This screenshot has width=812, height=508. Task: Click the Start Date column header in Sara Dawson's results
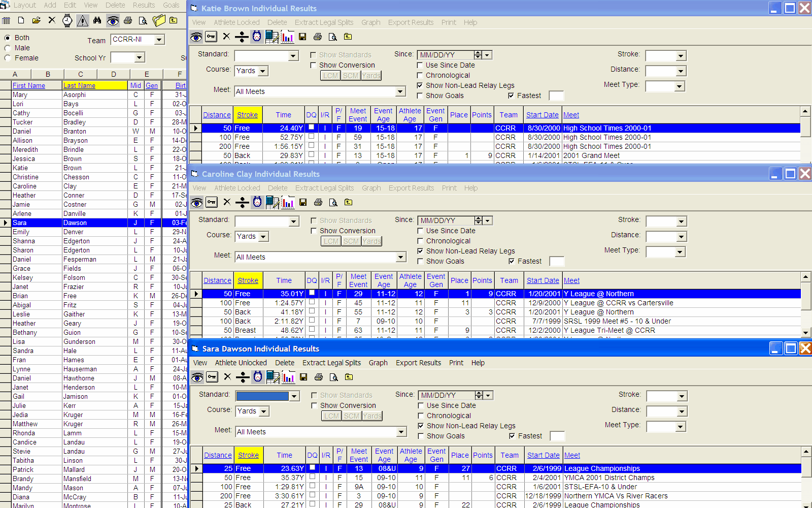tap(543, 455)
